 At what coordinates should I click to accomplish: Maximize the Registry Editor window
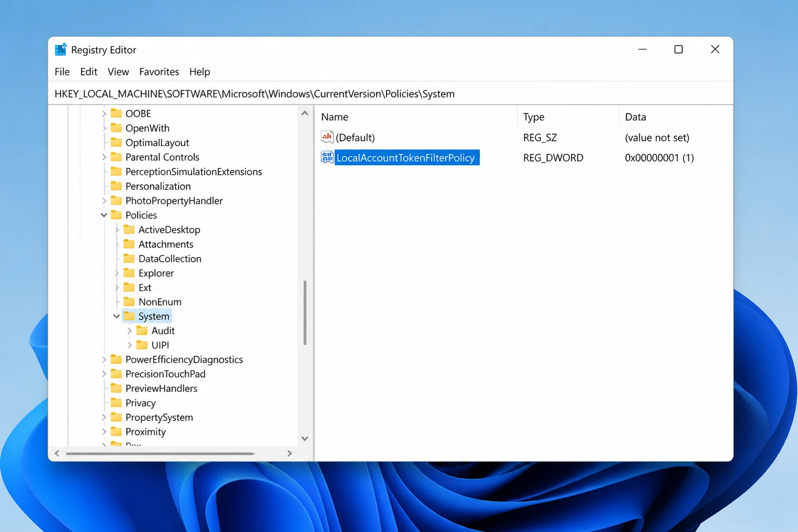[679, 49]
